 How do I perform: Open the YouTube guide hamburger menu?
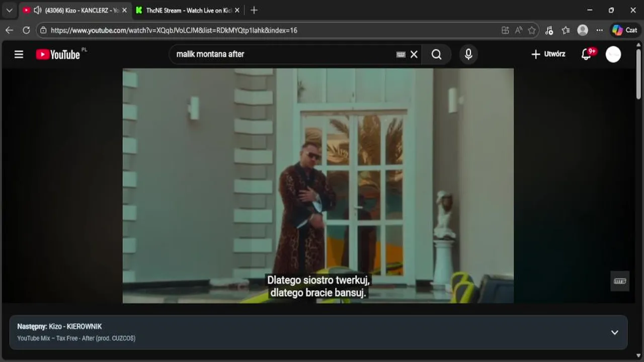click(x=19, y=54)
